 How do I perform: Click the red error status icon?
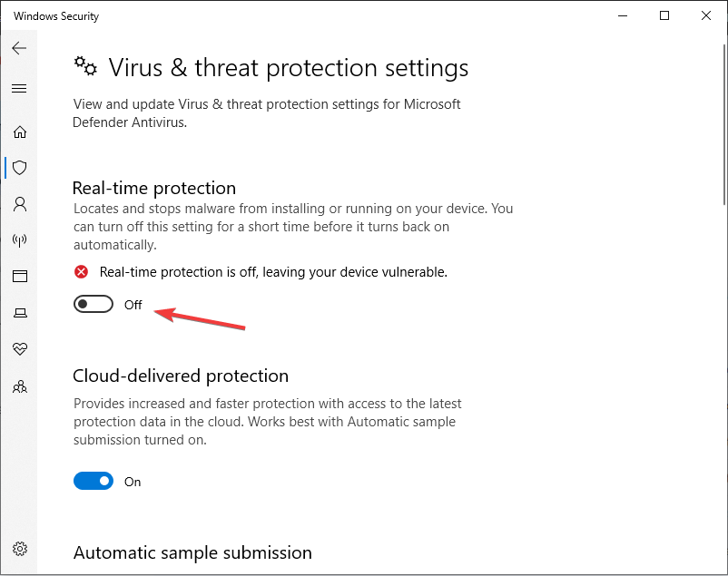[x=82, y=272]
